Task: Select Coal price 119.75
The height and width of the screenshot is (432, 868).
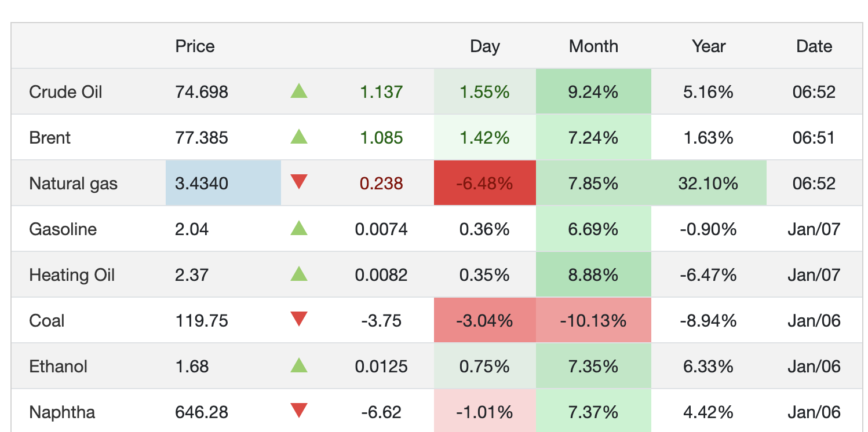Action: [202, 321]
